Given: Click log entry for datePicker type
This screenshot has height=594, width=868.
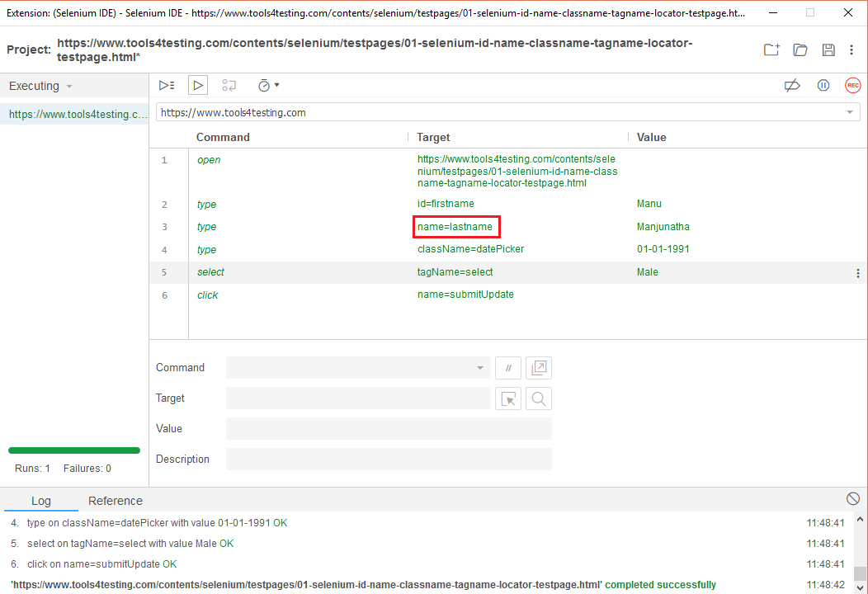Looking at the screenshot, I should pyautogui.click(x=158, y=522).
